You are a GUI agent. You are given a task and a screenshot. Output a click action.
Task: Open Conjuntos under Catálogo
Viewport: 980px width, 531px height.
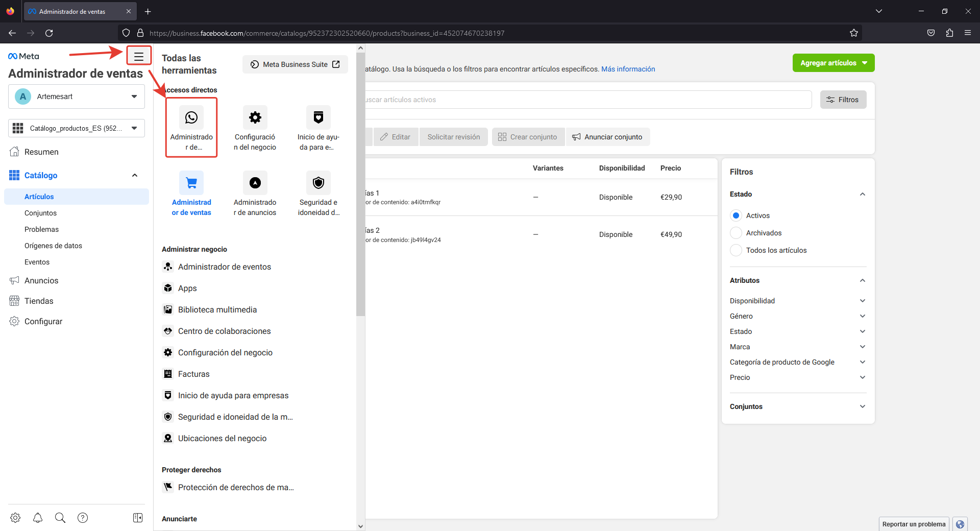pyautogui.click(x=40, y=213)
